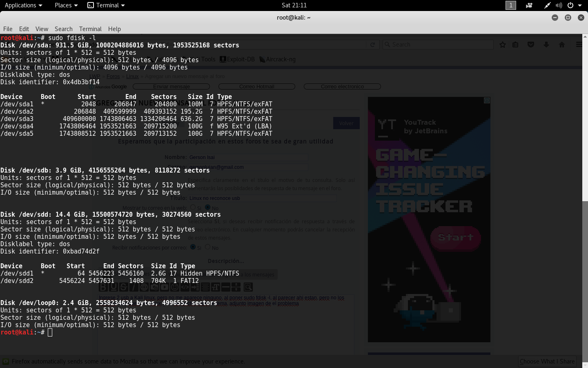Click the volume speaker icon
Image resolution: width=588 pixels, height=368 pixels.
pos(559,5)
